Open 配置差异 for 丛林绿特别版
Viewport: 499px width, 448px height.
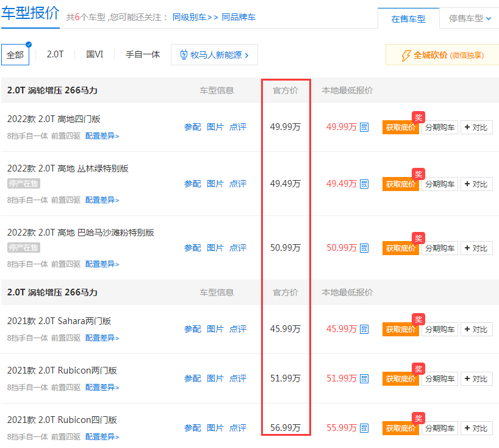pos(102,200)
